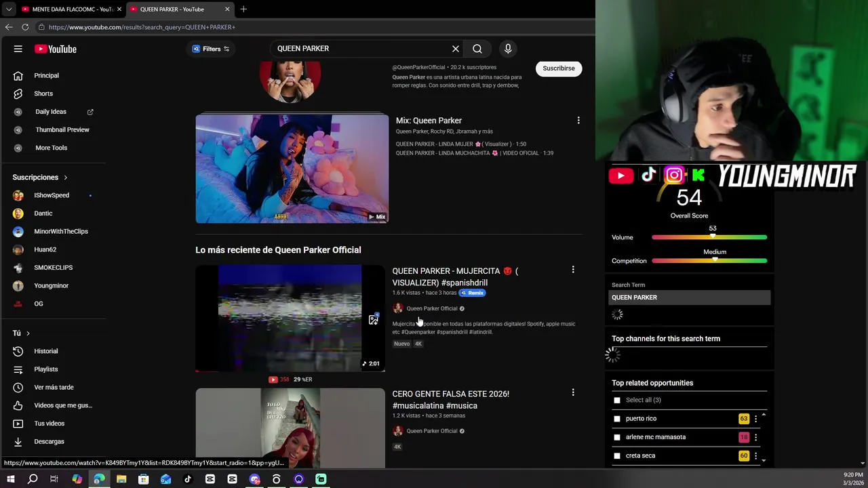
Task: Run search with the magnifier button
Action: pyautogui.click(x=477, y=49)
